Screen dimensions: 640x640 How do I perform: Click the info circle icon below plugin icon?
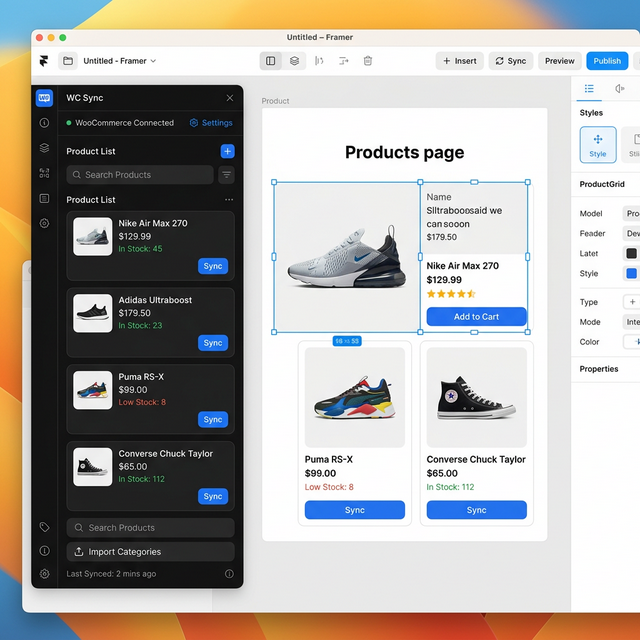(44, 123)
